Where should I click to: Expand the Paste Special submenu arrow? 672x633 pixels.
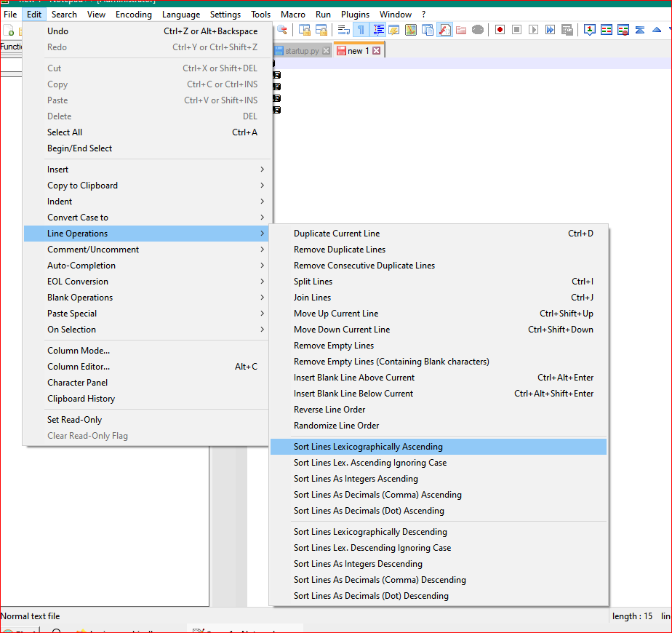coord(263,314)
